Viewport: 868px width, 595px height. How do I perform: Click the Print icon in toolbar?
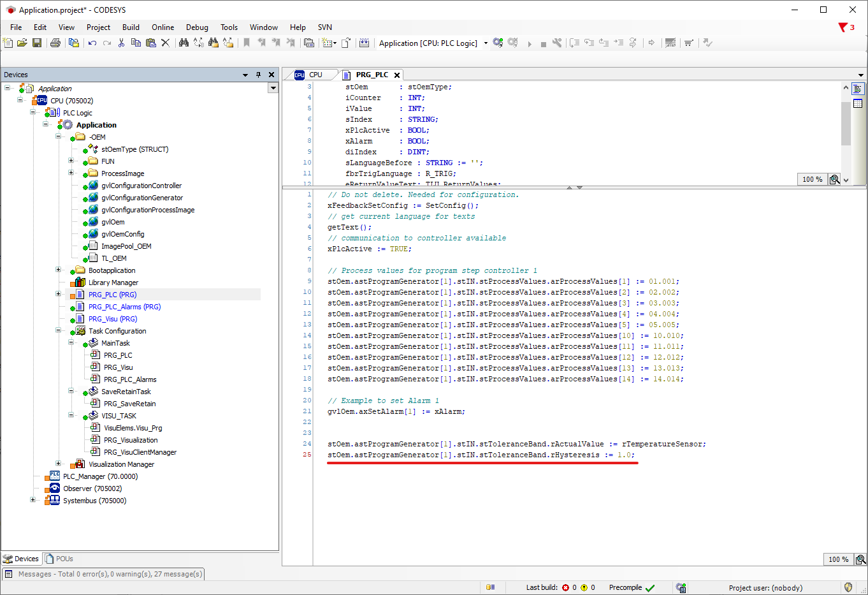pos(55,43)
